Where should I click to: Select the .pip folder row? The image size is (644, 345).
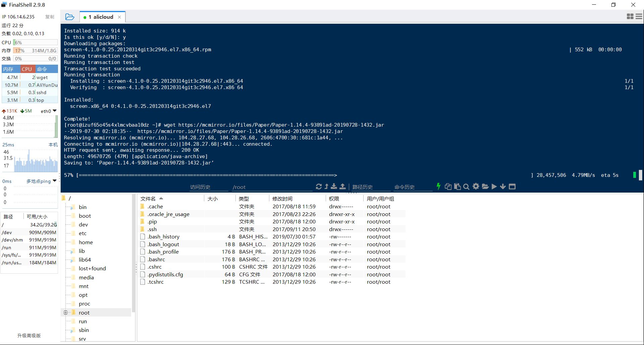coord(272,222)
